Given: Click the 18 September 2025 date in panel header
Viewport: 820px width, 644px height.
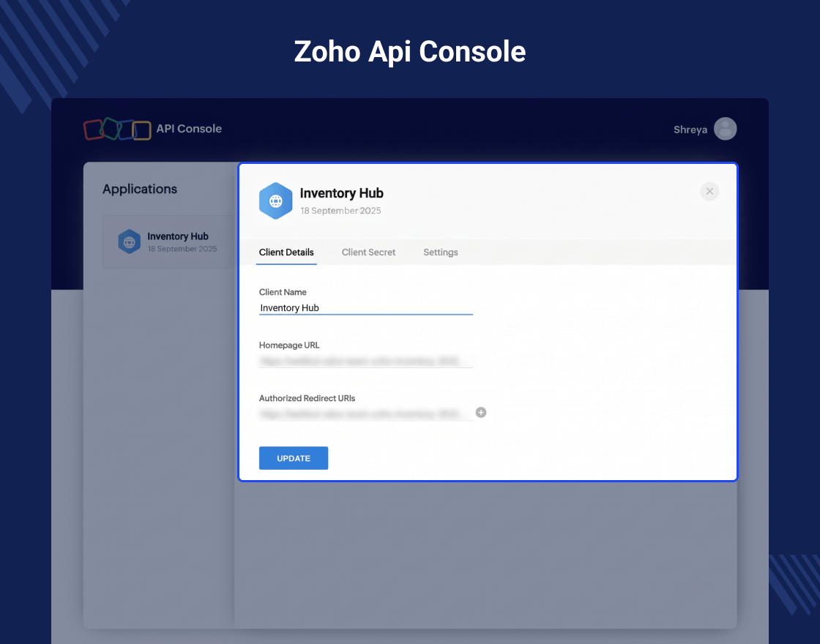Looking at the screenshot, I should (x=340, y=211).
